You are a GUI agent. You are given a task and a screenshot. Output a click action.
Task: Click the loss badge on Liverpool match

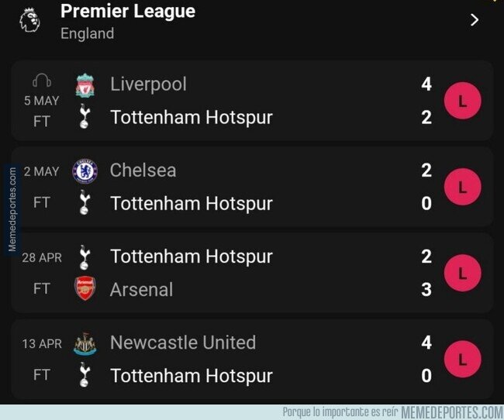pyautogui.click(x=462, y=101)
